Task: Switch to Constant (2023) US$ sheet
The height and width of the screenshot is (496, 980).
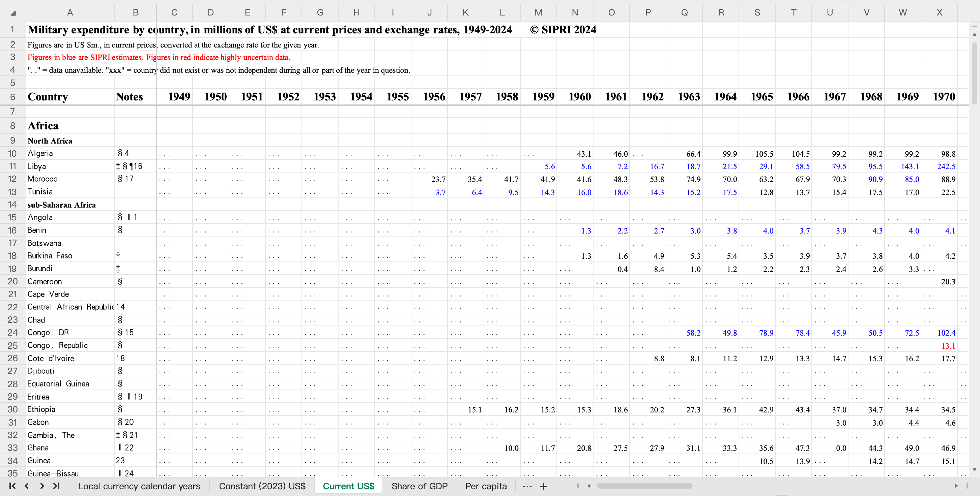Action: [x=262, y=486]
